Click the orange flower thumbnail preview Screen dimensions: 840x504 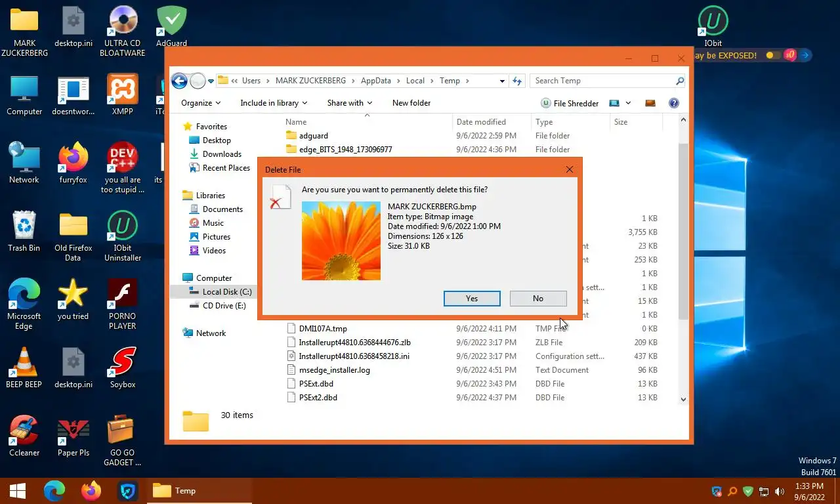(x=341, y=241)
